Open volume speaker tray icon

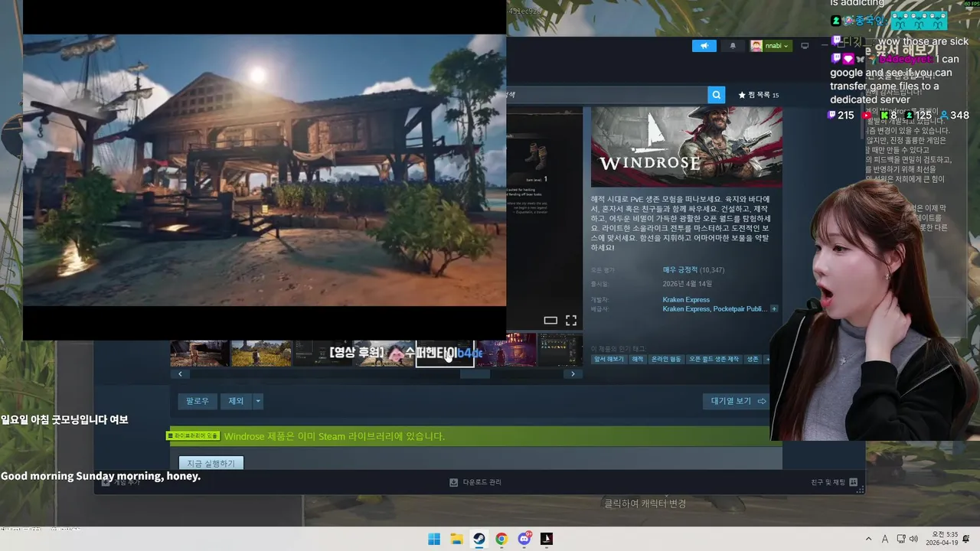(x=914, y=539)
